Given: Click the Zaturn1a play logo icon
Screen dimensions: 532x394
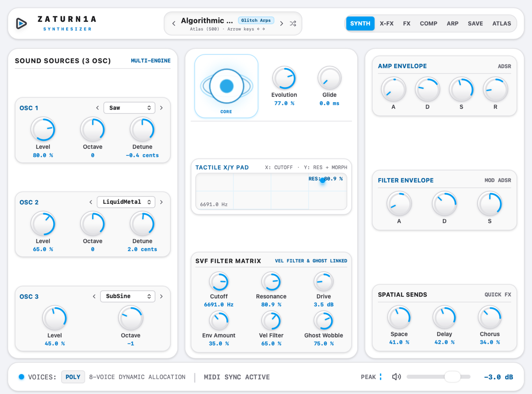Looking at the screenshot, I should [x=21, y=24].
